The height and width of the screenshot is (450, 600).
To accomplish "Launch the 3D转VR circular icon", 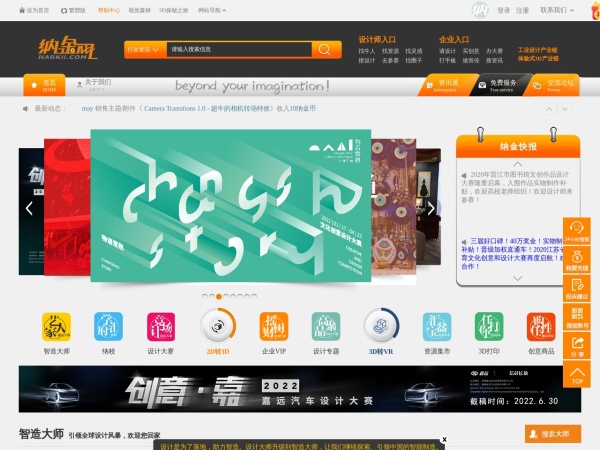I will coord(381,326).
